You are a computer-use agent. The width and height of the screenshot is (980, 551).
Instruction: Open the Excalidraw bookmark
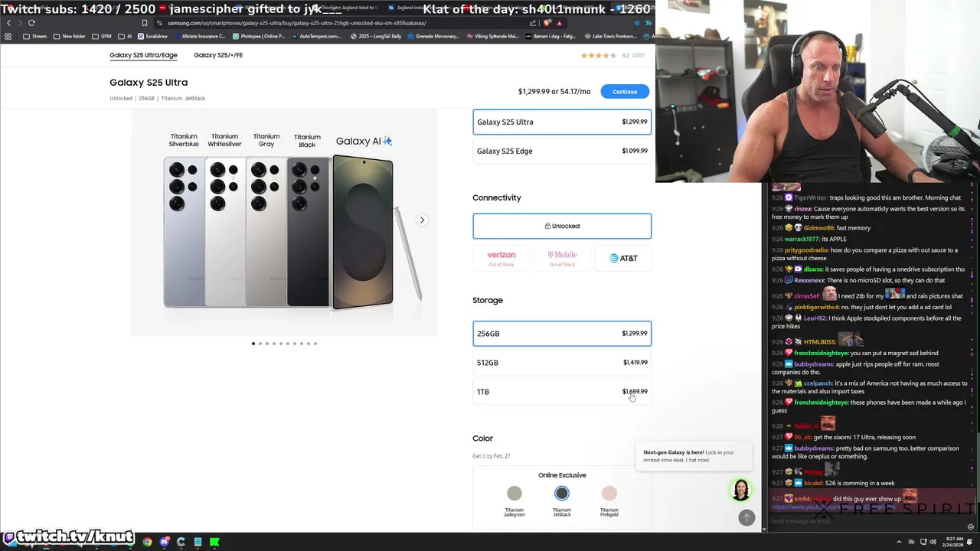[152, 36]
